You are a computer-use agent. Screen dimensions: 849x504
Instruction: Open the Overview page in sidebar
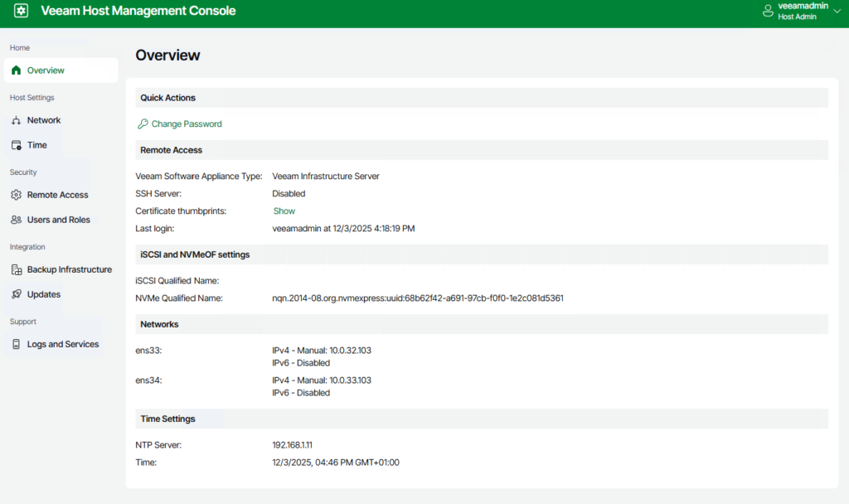point(61,70)
